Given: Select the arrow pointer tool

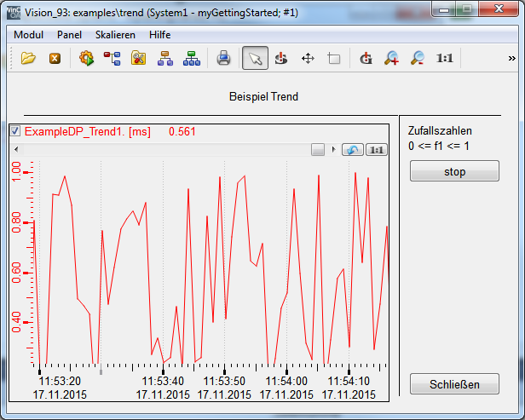Looking at the screenshot, I should (254, 58).
